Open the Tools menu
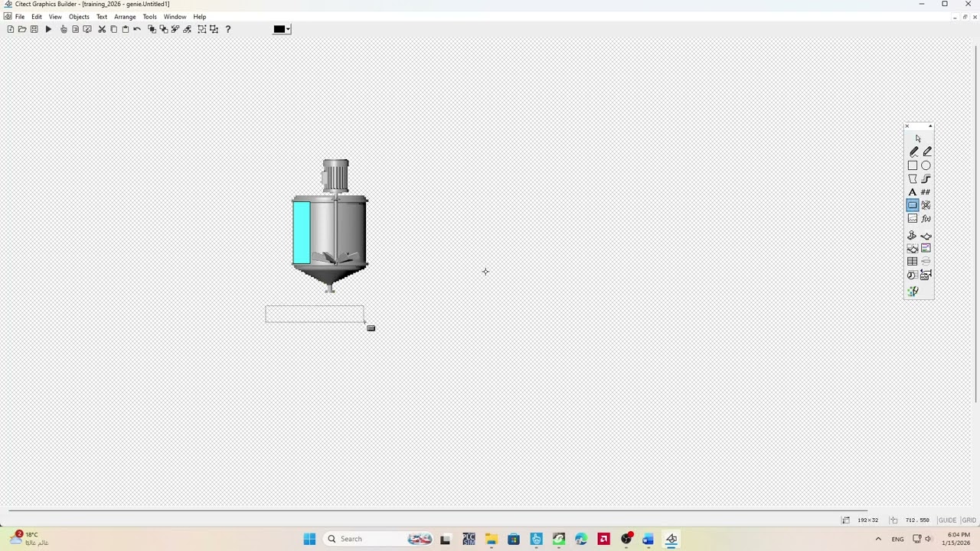The height and width of the screenshot is (551, 980). pyautogui.click(x=149, y=17)
